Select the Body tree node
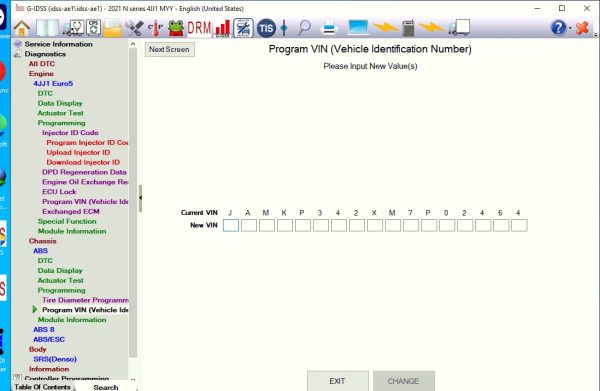This screenshot has height=391, width=600. pos(37,349)
